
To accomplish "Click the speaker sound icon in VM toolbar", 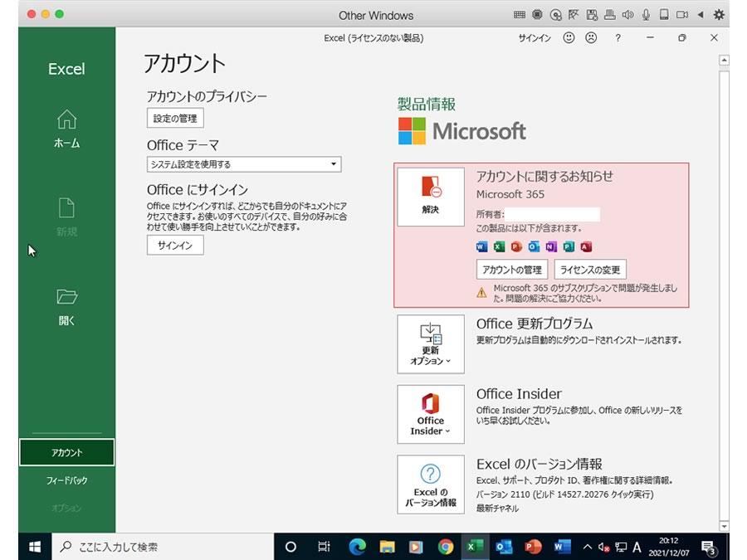I will (628, 15).
